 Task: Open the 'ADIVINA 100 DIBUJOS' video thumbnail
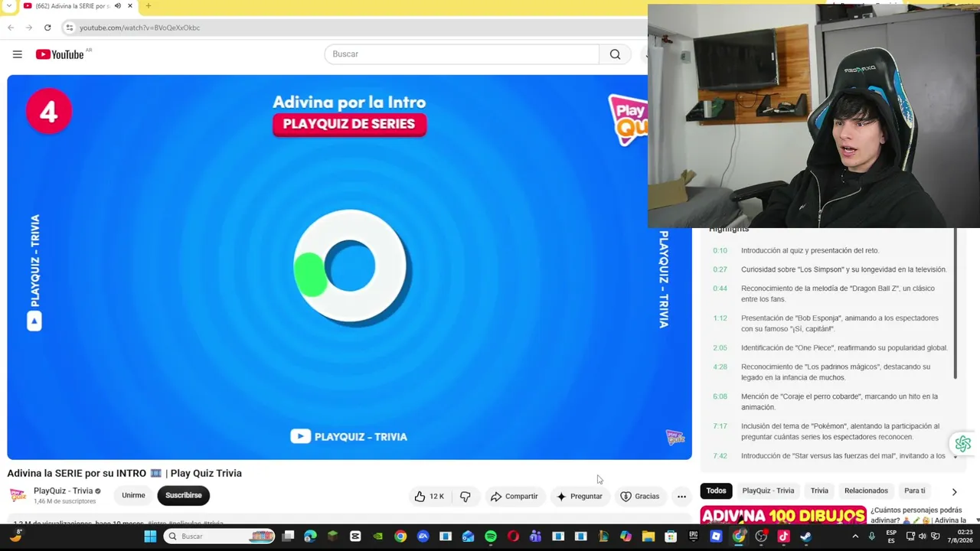pos(782,515)
